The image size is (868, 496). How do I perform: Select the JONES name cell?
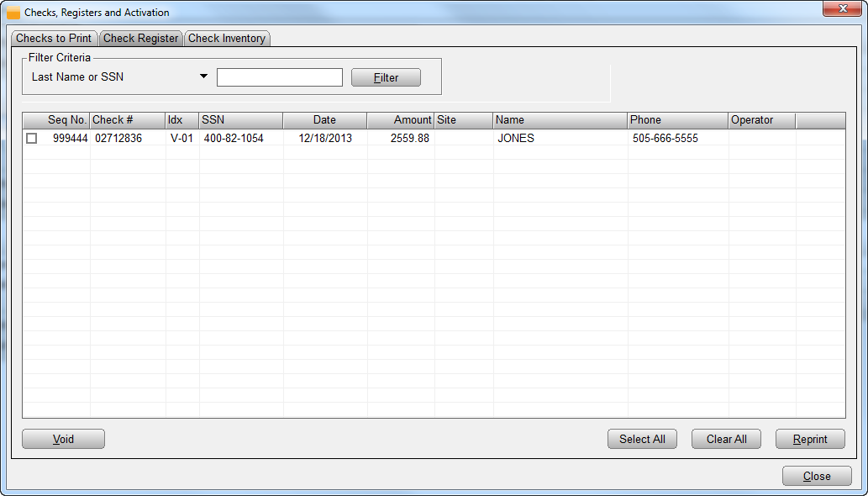click(x=515, y=139)
